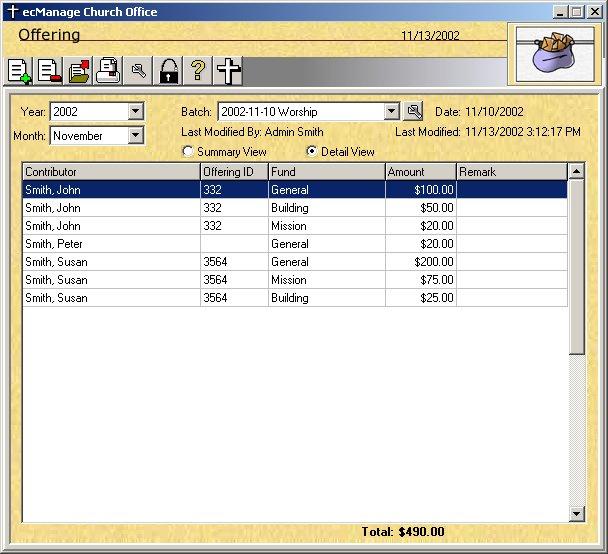The image size is (608, 554).
Task: Open the batch folder icon in toolbar
Action: click(79, 71)
